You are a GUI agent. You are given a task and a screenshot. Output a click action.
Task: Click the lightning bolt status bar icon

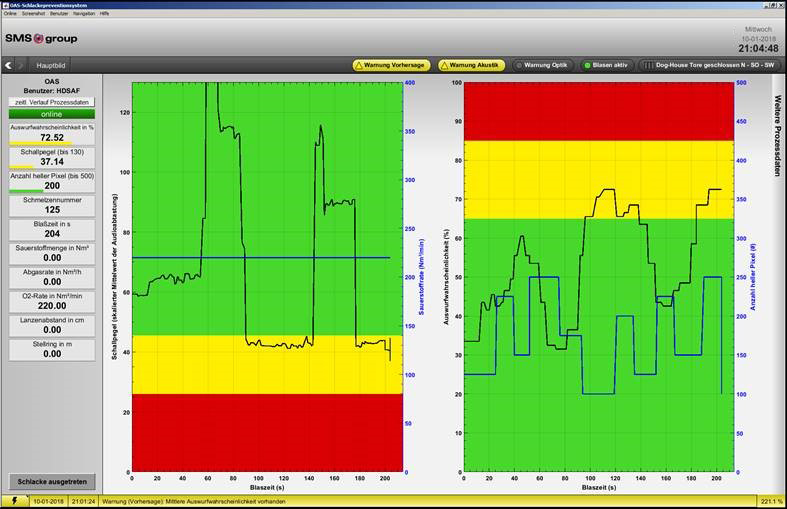pyautogui.click(x=14, y=501)
